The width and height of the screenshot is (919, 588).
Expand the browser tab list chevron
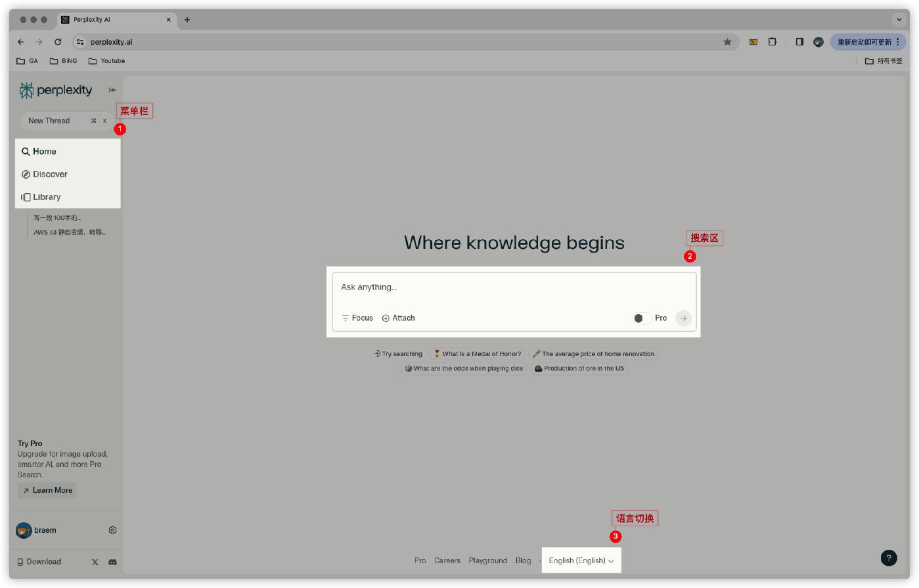coord(899,20)
